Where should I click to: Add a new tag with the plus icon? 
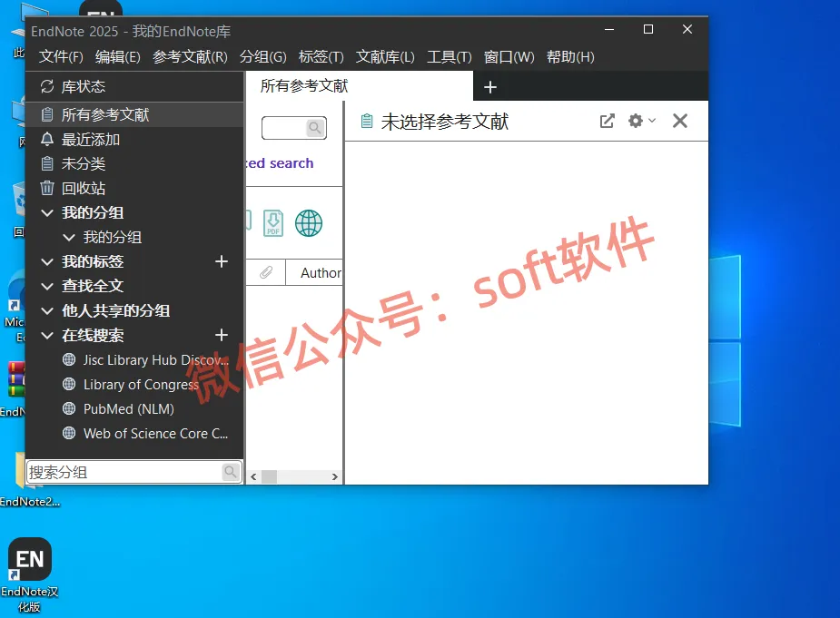(222, 261)
